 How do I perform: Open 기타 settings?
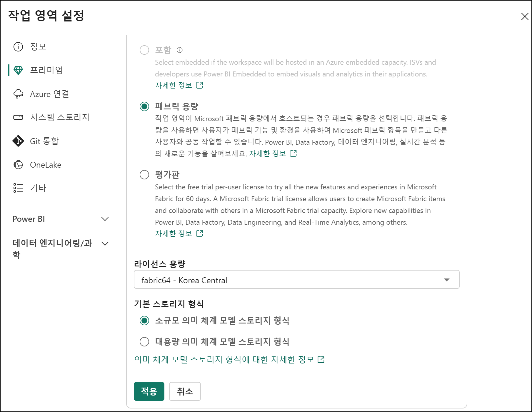[x=38, y=188]
